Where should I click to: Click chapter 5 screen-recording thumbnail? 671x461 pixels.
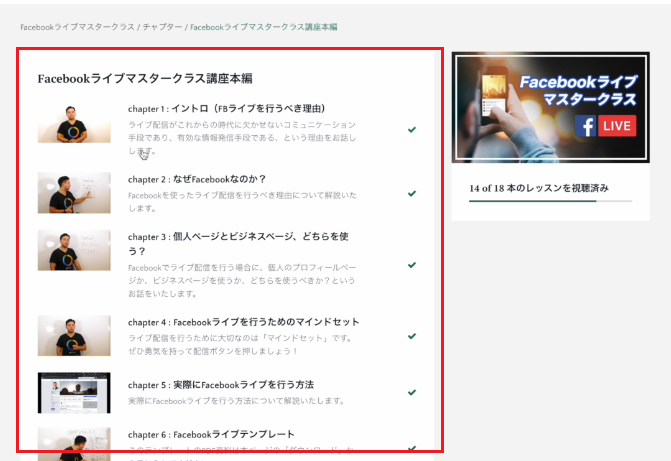coord(74,393)
